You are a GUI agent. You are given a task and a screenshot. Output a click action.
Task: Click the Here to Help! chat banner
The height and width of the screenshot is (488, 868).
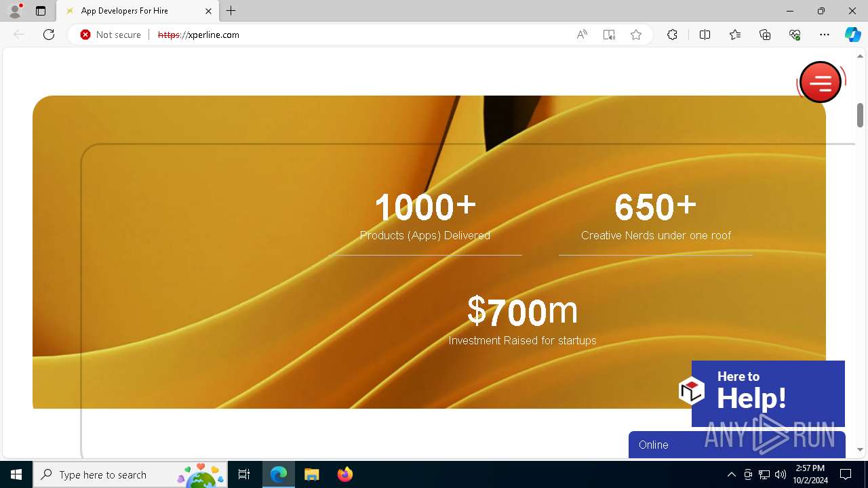768,393
